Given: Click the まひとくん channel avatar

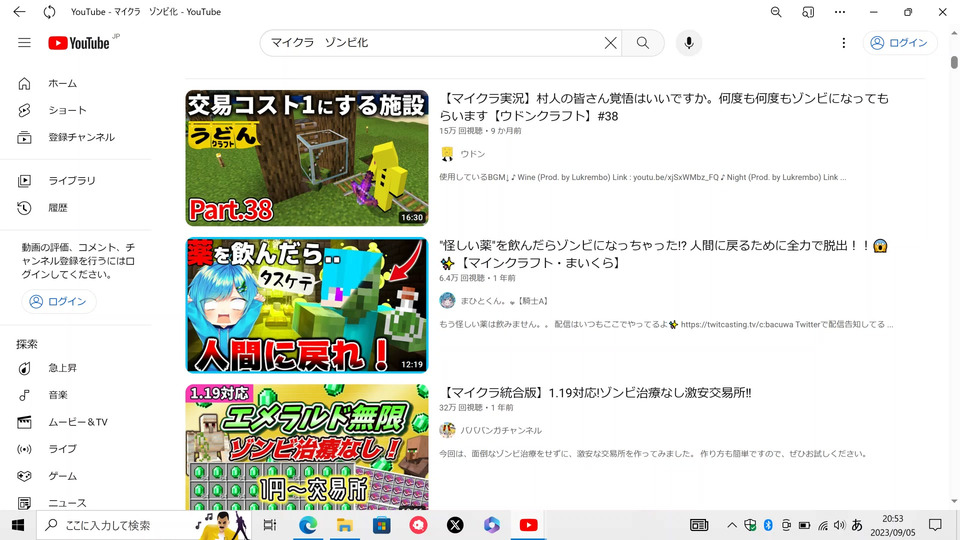Looking at the screenshot, I should 448,301.
